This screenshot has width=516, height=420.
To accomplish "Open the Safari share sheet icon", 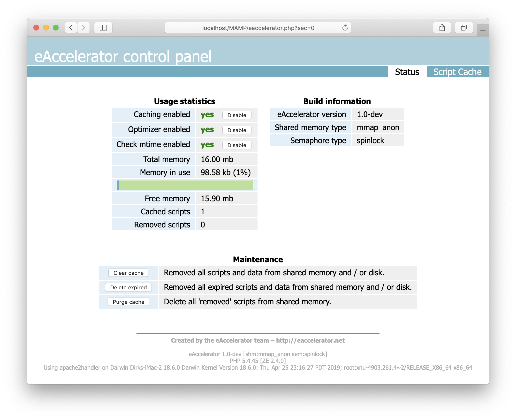I will tap(442, 28).
